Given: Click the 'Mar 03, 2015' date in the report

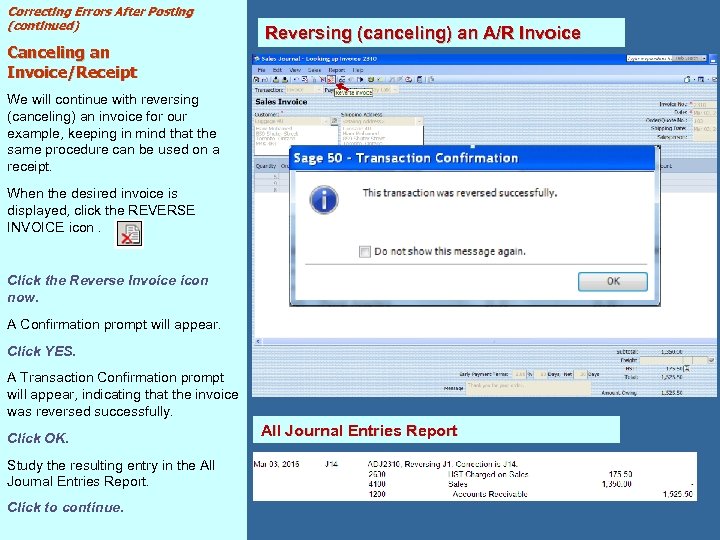Looking at the screenshot, I should [x=276, y=464].
